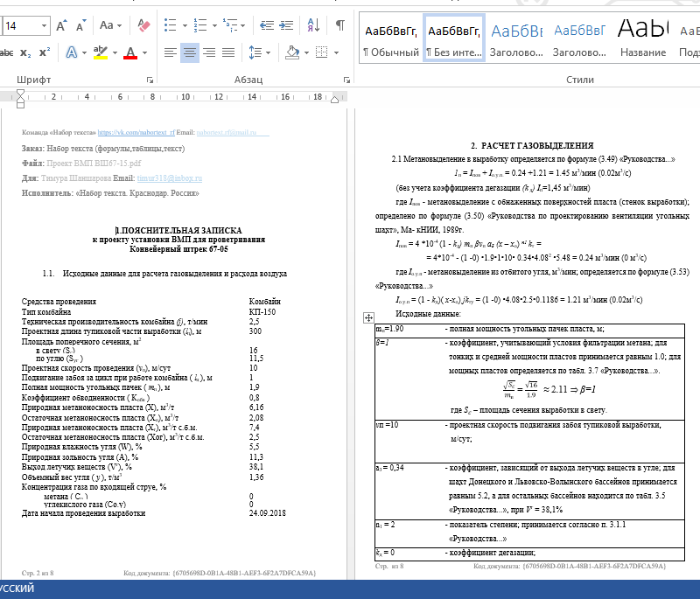
Task: Expand the borders dropdown arrow
Action: pyautogui.click(x=336, y=53)
